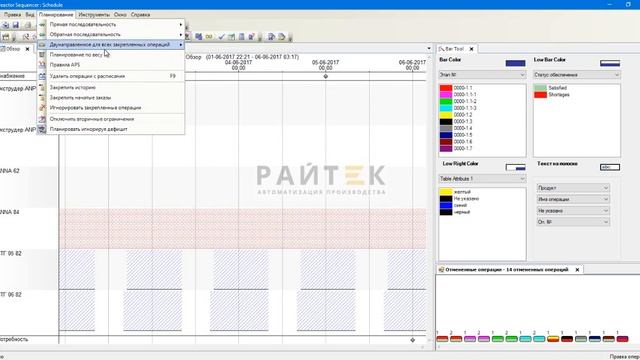Click the green checkmark toolbar icon

[221, 37]
